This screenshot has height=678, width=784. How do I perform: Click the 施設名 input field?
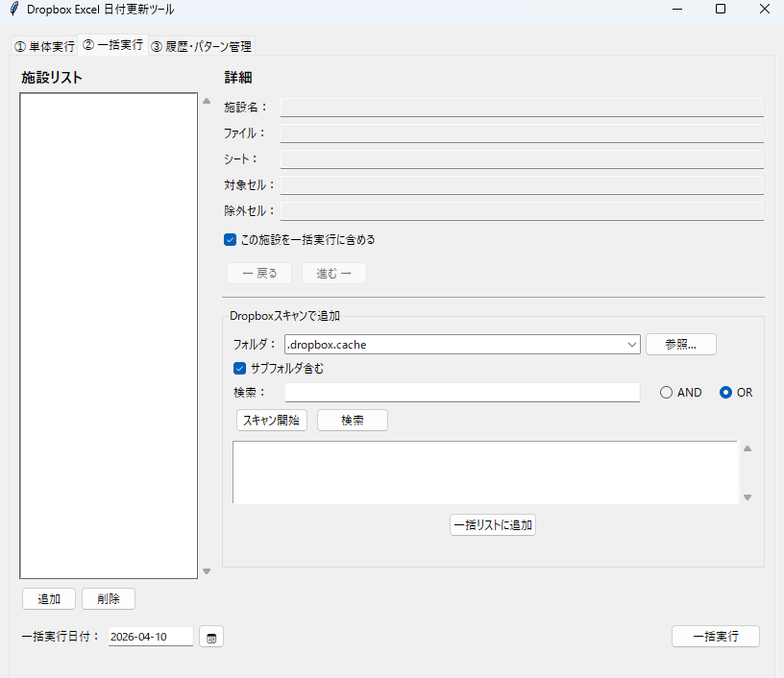[522, 107]
